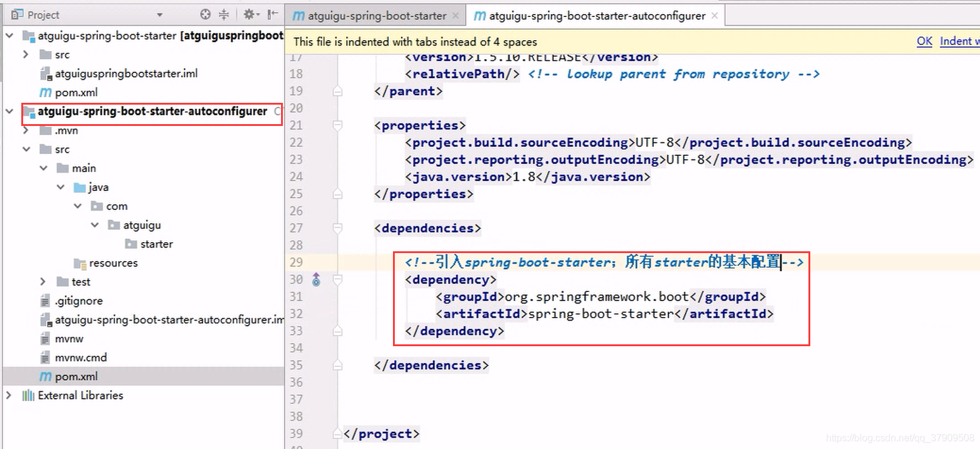Screen dimensions: 980x449
Task: Click the collapse all icon in Project toolbar
Action: click(x=224, y=14)
